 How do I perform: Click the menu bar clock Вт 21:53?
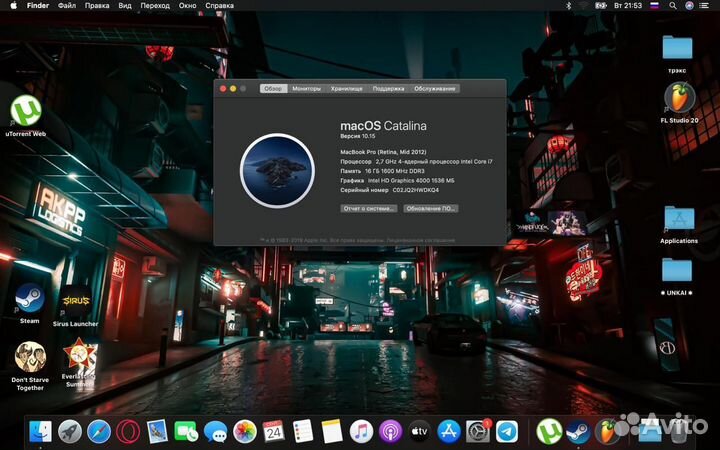pyautogui.click(x=628, y=6)
